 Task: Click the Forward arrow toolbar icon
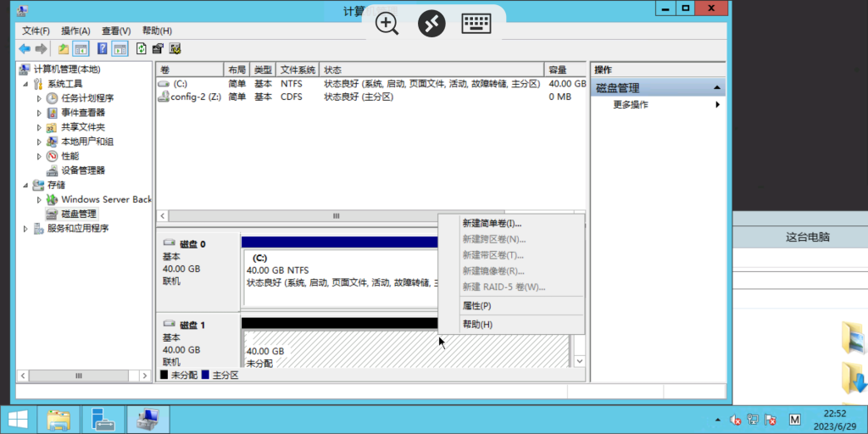(41, 48)
